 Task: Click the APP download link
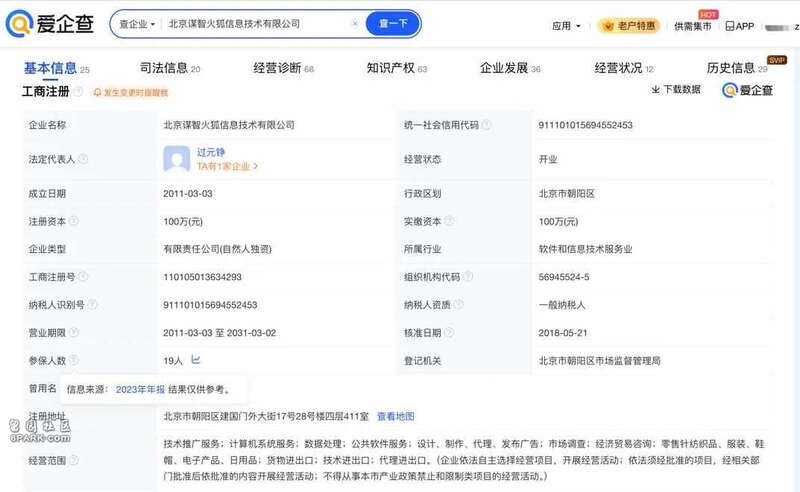click(x=739, y=26)
